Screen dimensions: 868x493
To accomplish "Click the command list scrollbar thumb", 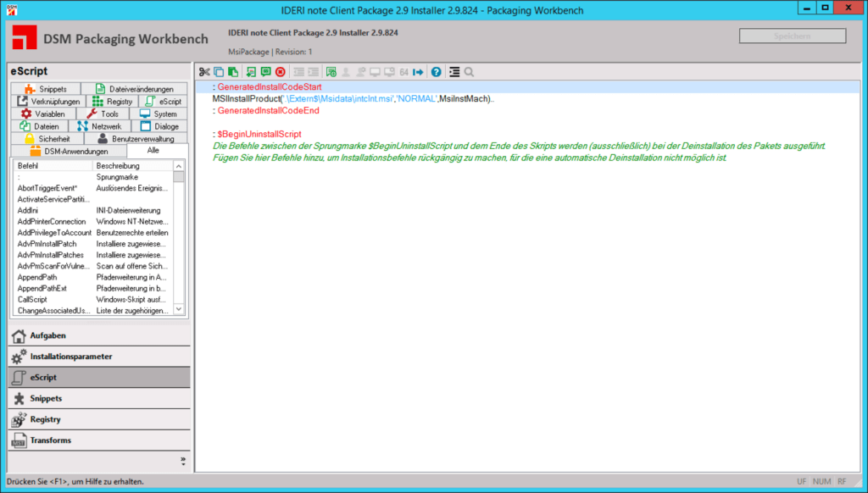I will pos(179,177).
